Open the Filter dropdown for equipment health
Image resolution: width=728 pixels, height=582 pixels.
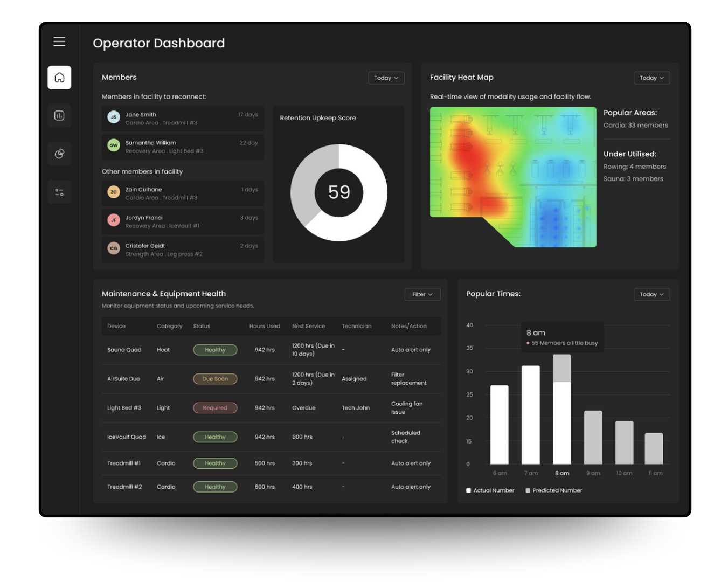pos(422,294)
